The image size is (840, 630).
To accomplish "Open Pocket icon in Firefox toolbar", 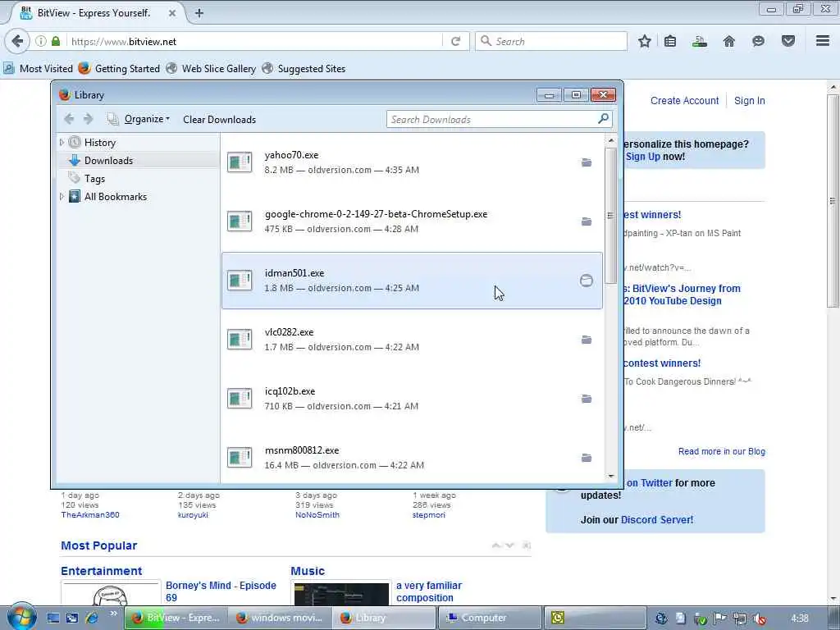I will (788, 41).
